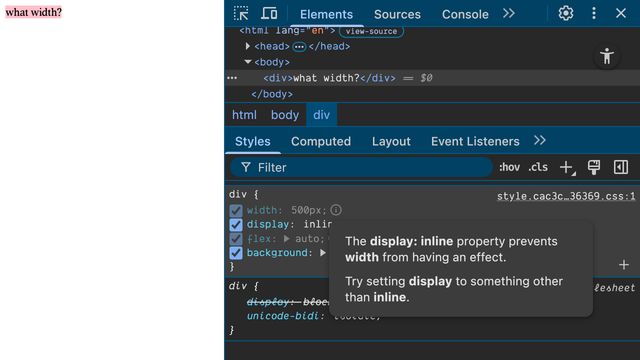Expand the collapsed head ellipsis badge
The image size is (640, 360).
pyautogui.click(x=299, y=47)
